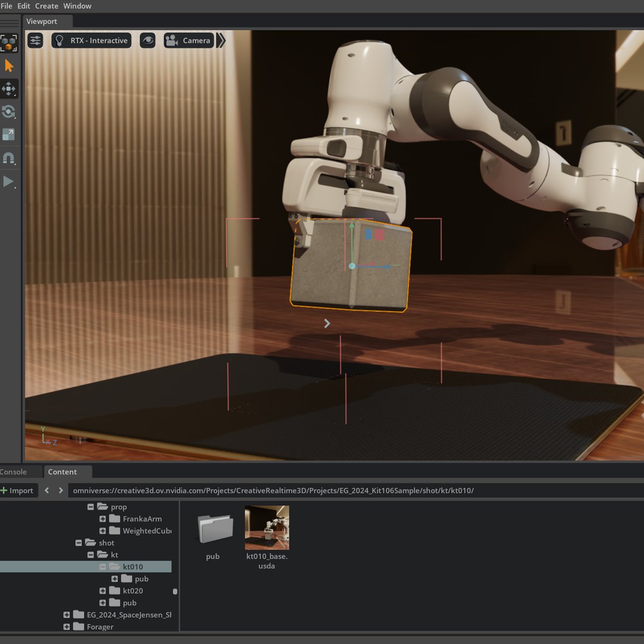Screen dimensions: 644x644
Task: Select the kt010 tree item
Action: coord(133,567)
